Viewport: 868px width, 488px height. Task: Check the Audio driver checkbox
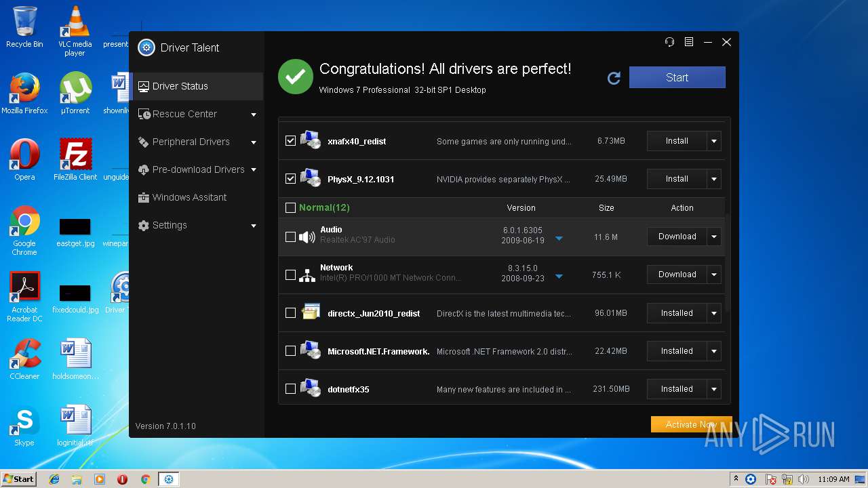(x=290, y=237)
